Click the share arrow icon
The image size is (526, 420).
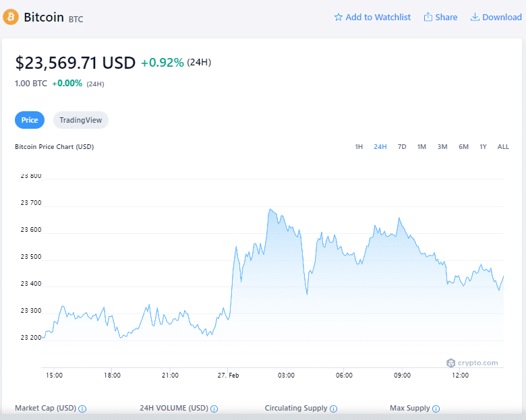pos(428,17)
